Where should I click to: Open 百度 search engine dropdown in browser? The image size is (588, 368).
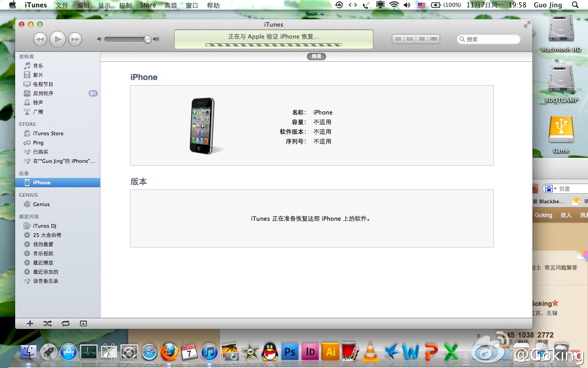click(550, 189)
